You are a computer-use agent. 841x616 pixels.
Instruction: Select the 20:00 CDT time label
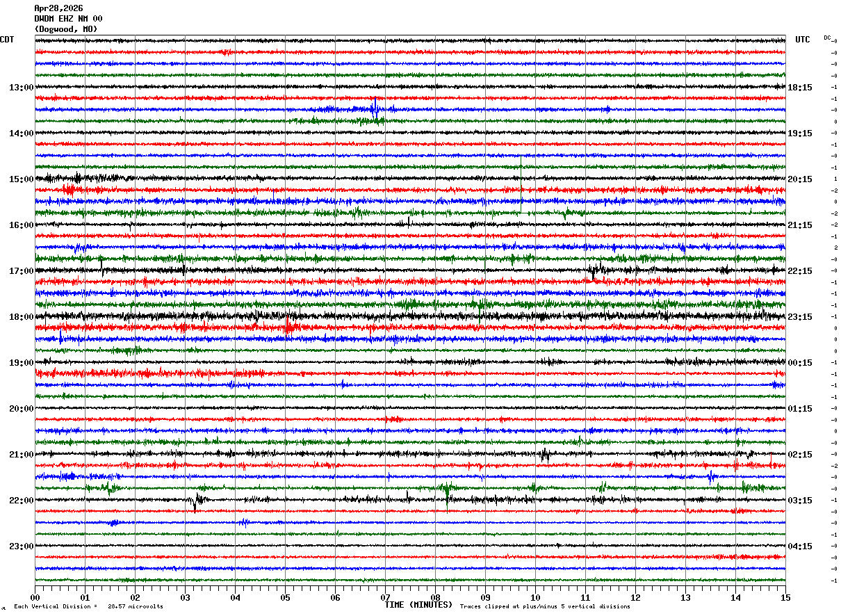point(22,409)
